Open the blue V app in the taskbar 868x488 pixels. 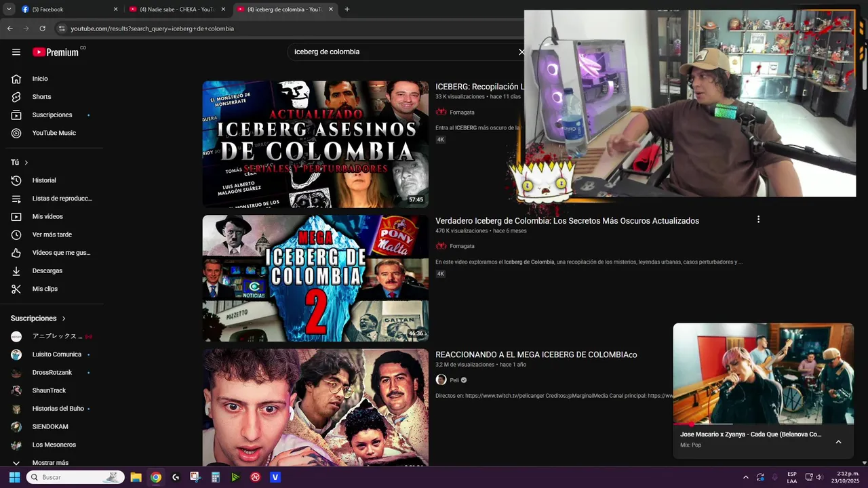coord(275,477)
